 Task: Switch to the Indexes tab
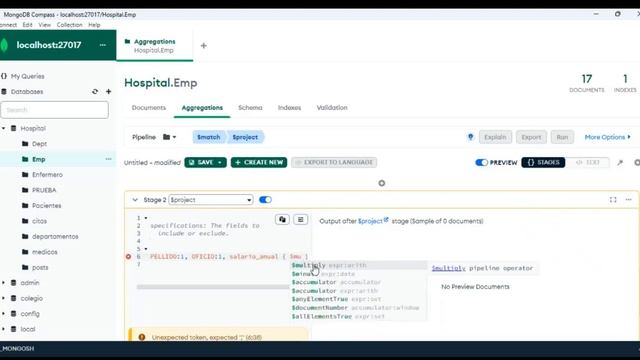click(x=289, y=108)
